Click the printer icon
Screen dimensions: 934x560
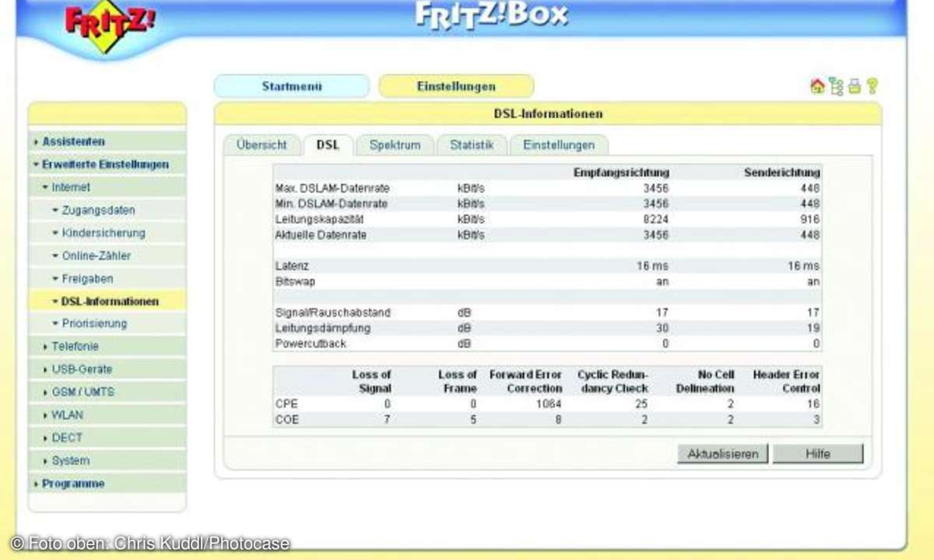point(854,86)
